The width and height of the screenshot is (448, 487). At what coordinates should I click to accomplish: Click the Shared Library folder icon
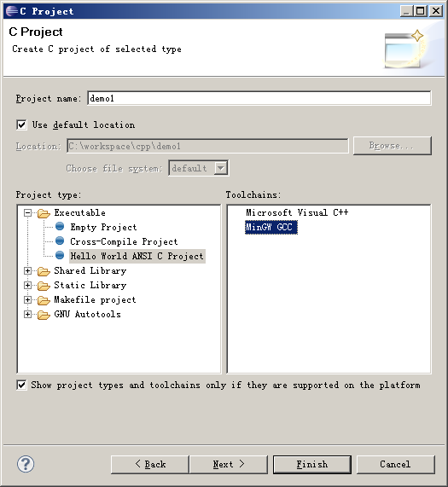tap(44, 271)
